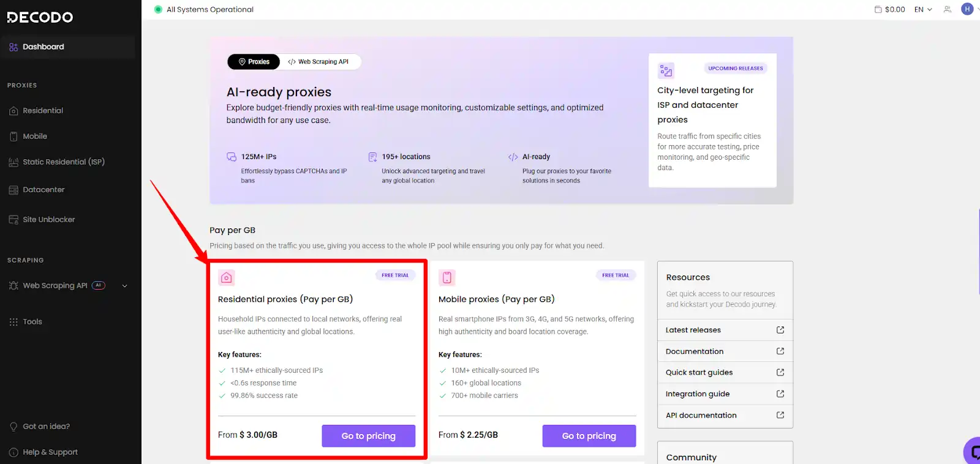980x464 pixels.
Task: Open the Documentation resource link
Action: (694, 351)
